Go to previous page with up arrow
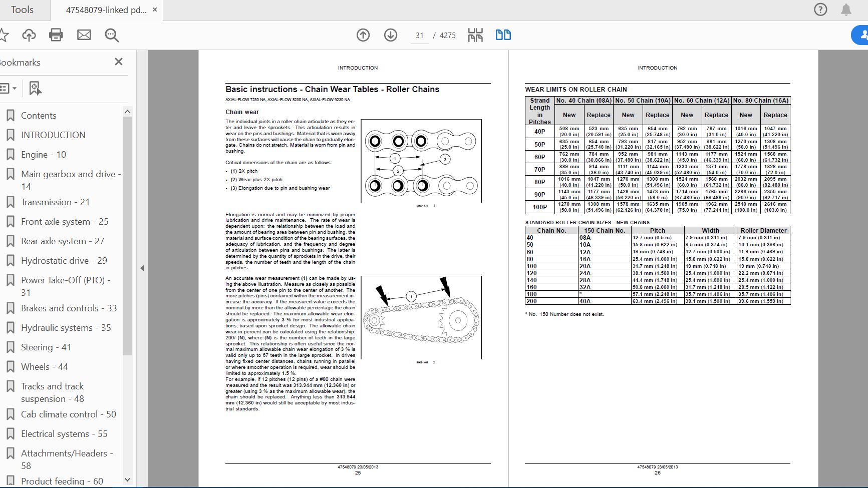Screen dimensions: 868x488 tap(363, 35)
